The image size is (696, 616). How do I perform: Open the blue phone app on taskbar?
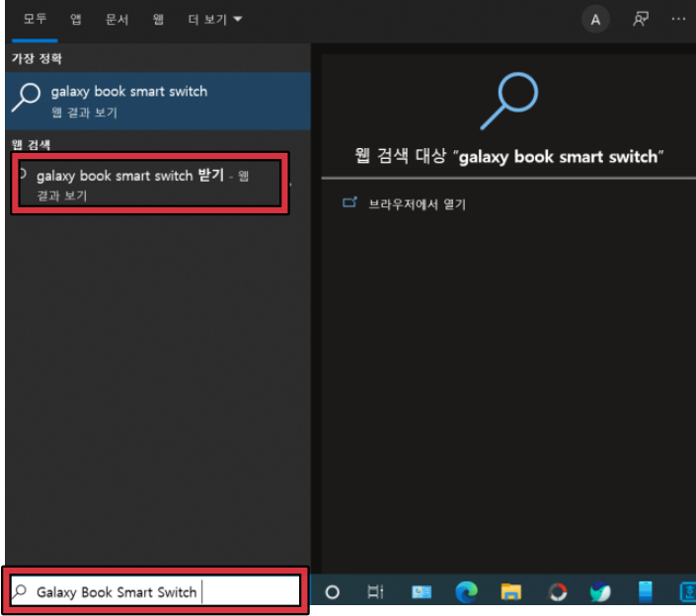point(645,591)
